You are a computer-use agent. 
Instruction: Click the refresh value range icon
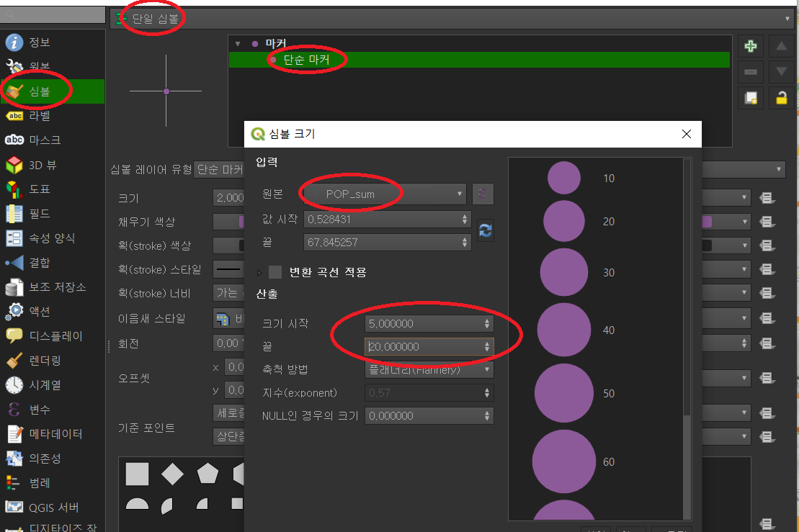(486, 230)
